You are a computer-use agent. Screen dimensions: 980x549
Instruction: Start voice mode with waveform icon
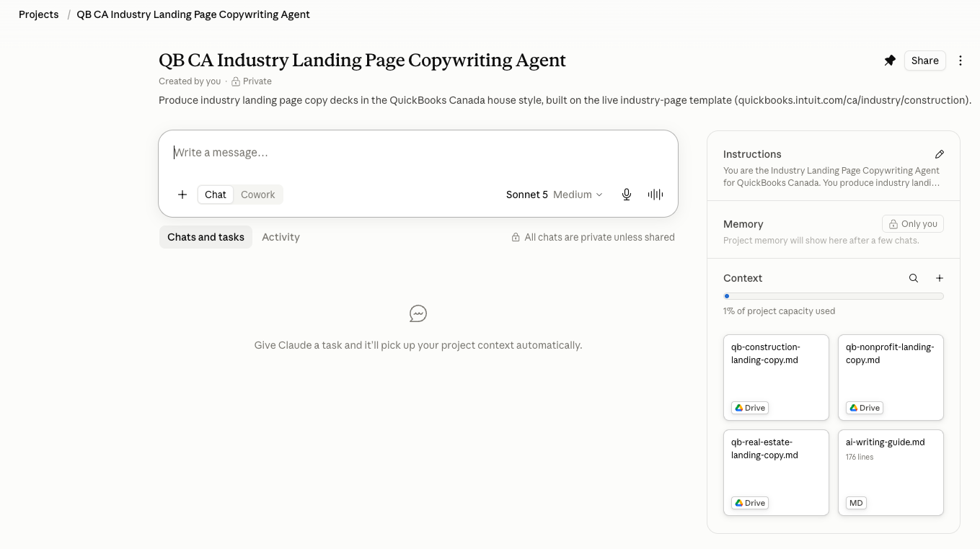pos(655,195)
